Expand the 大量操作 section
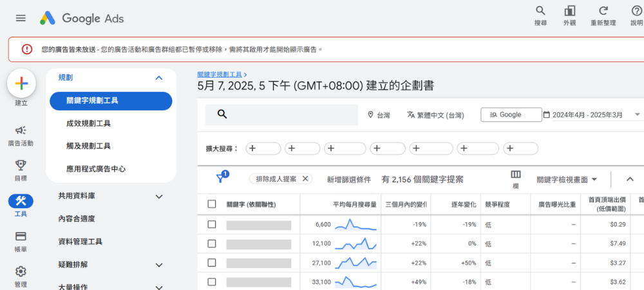The image size is (644, 290). pyautogui.click(x=159, y=287)
